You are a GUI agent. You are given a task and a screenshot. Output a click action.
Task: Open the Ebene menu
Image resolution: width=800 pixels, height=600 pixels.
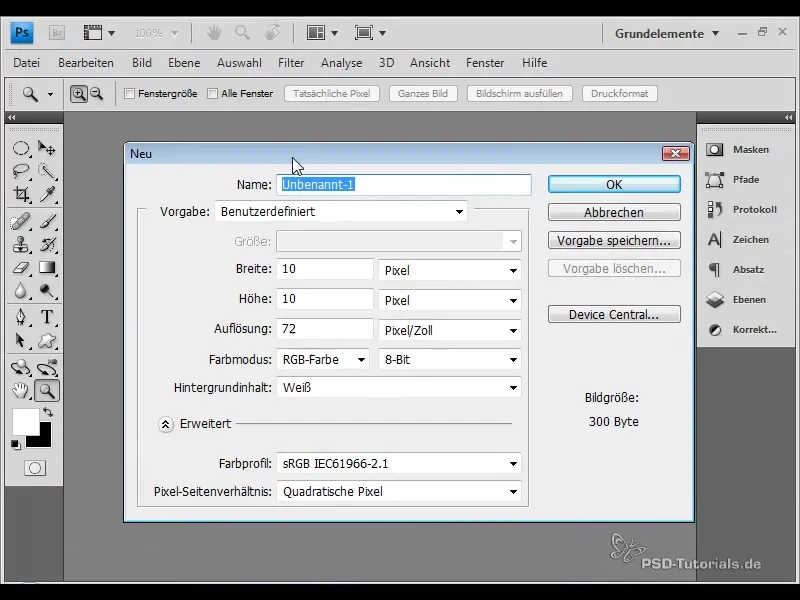pyautogui.click(x=184, y=63)
